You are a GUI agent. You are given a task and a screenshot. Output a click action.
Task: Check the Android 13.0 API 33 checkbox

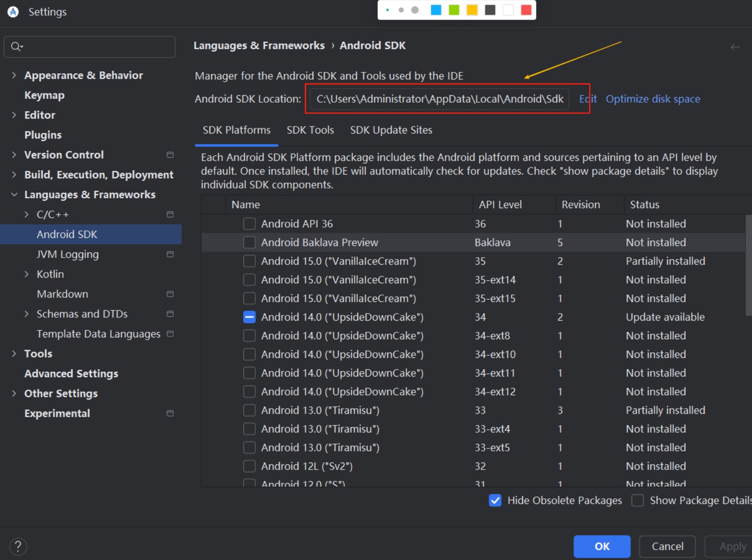(x=249, y=410)
